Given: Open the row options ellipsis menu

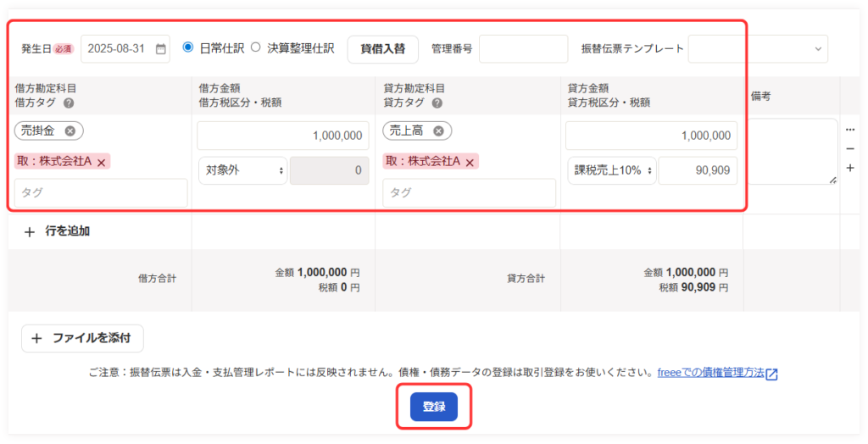Looking at the screenshot, I should [x=850, y=130].
